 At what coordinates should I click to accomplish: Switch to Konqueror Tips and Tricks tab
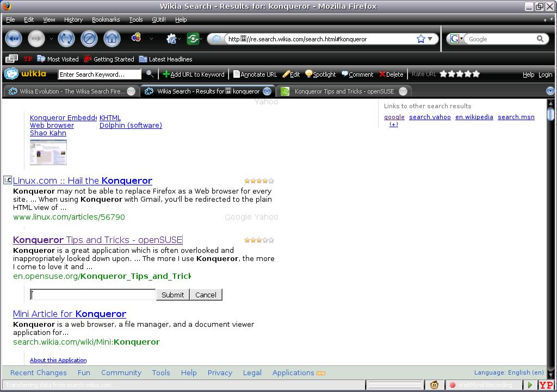point(344,91)
